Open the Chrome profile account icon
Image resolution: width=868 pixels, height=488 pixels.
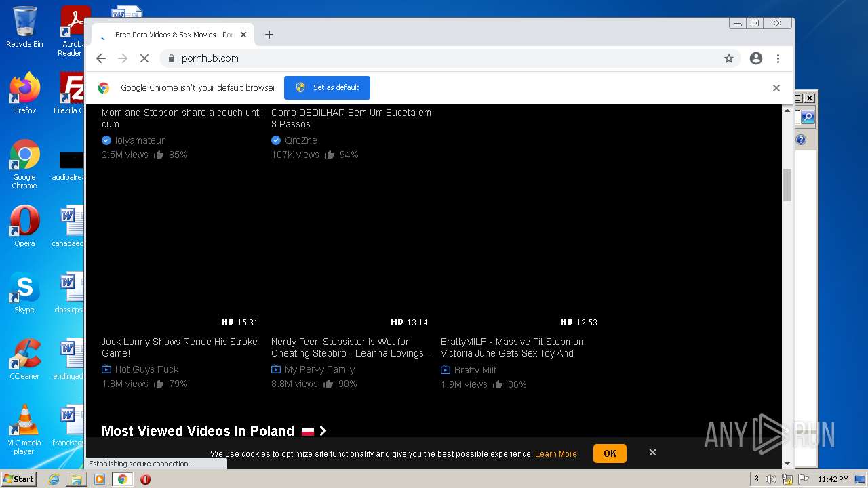(x=756, y=58)
